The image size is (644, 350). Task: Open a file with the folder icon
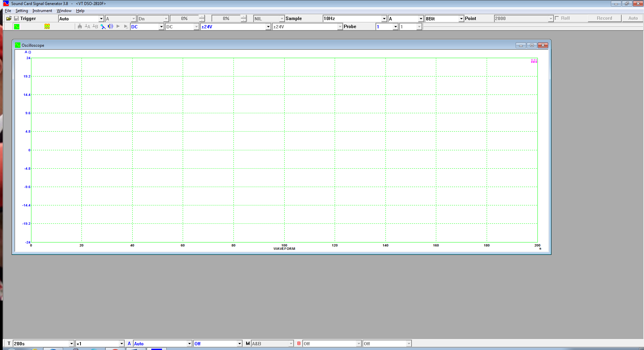(x=9, y=18)
